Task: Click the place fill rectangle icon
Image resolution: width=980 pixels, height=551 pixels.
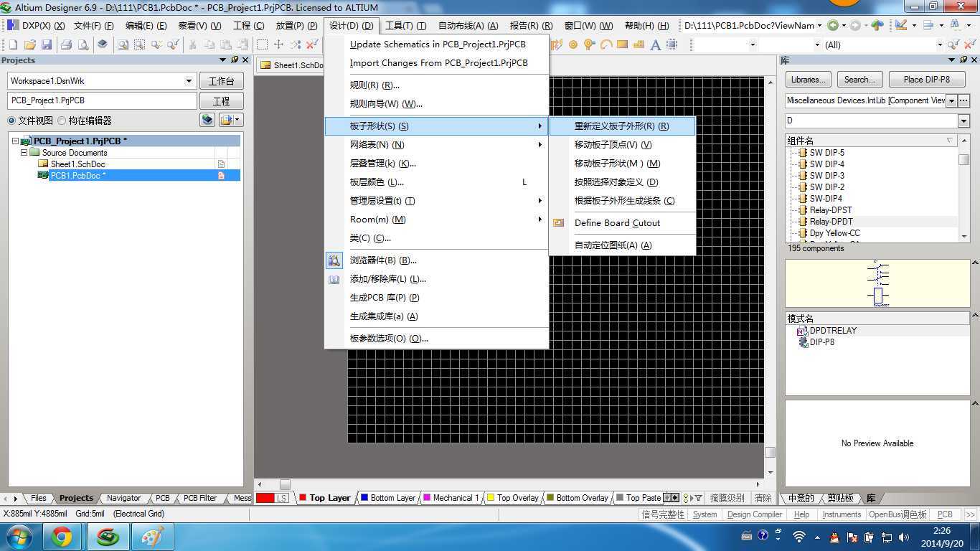Action: (623, 44)
